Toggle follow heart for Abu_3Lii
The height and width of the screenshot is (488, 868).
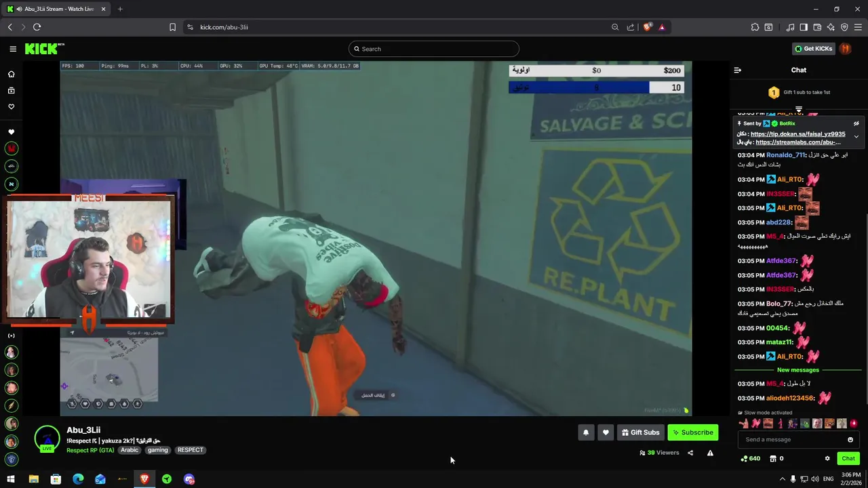606,432
